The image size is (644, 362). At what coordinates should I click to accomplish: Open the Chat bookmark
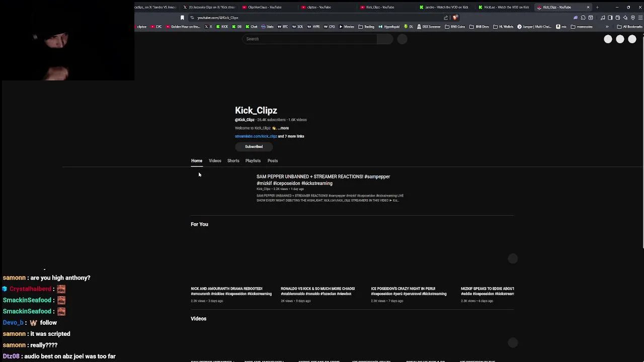click(251, 27)
